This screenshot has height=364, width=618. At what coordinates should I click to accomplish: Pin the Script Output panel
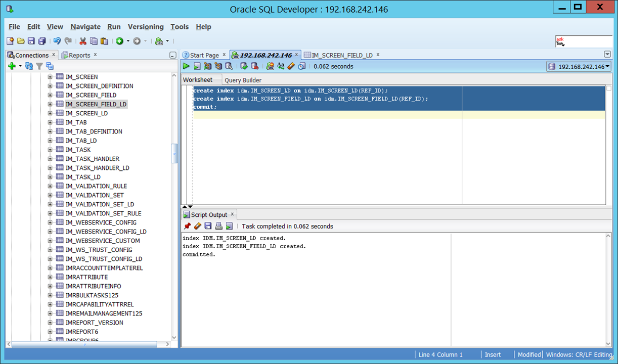point(187,226)
